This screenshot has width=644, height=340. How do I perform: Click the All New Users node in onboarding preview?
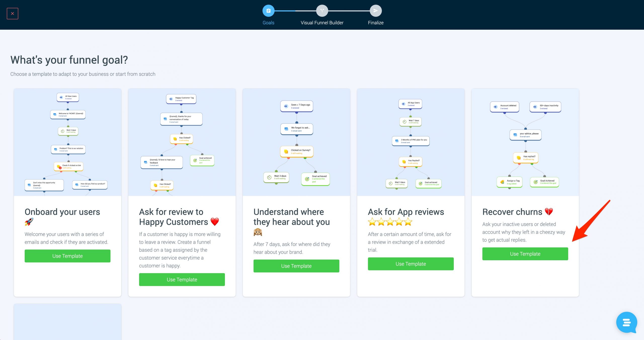pyautogui.click(x=68, y=97)
